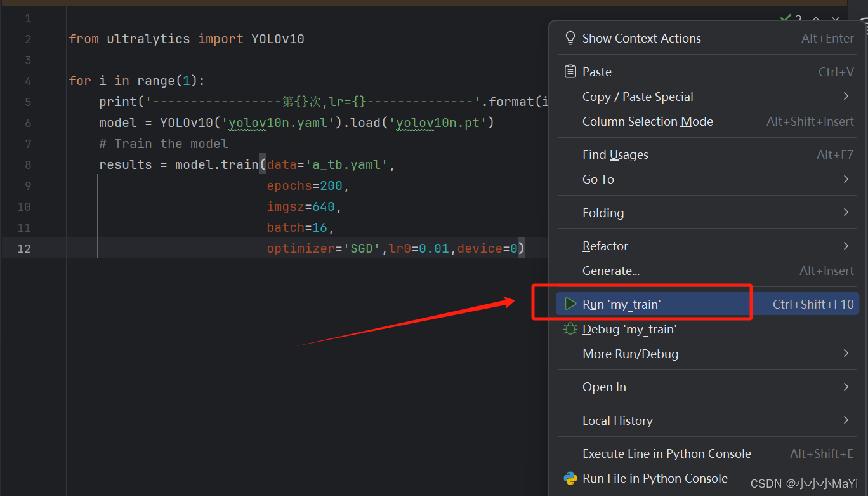Click the 'lr0=0.01' argument
This screenshot has height=496, width=868.
click(419, 248)
